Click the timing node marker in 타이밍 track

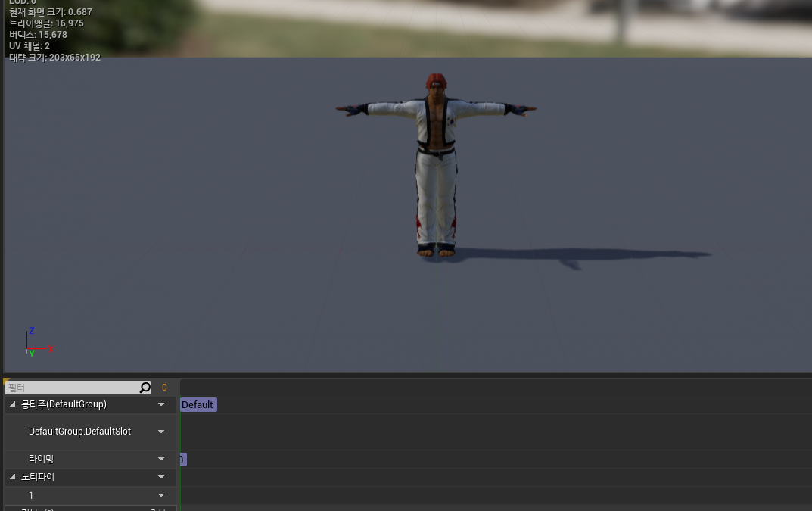[183, 460]
